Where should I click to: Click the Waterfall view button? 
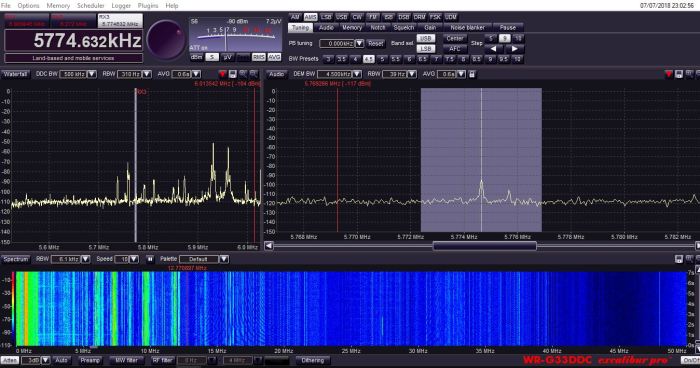[16, 74]
